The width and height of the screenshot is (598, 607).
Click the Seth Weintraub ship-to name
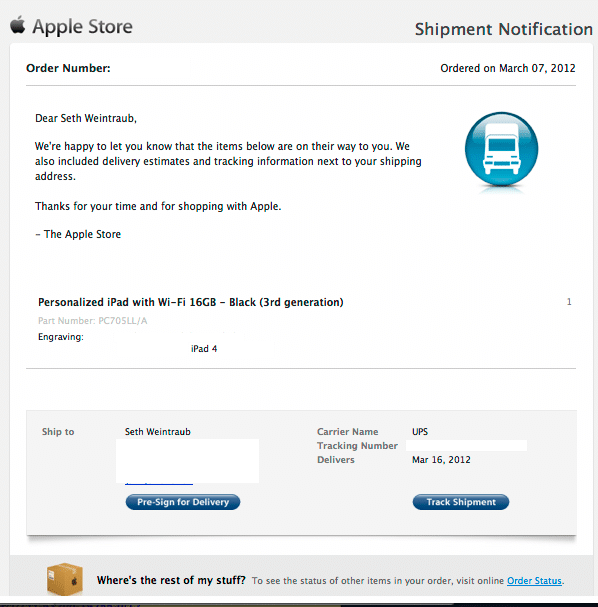tap(158, 432)
